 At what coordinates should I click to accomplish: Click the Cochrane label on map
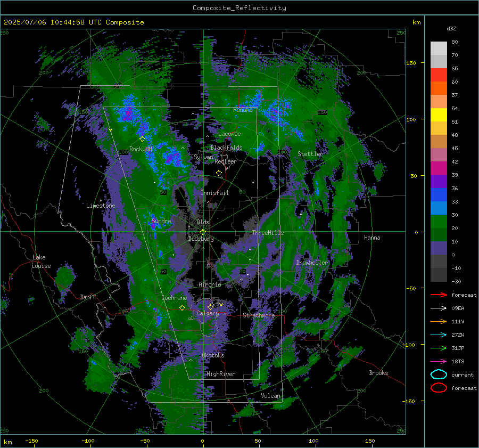(x=174, y=298)
